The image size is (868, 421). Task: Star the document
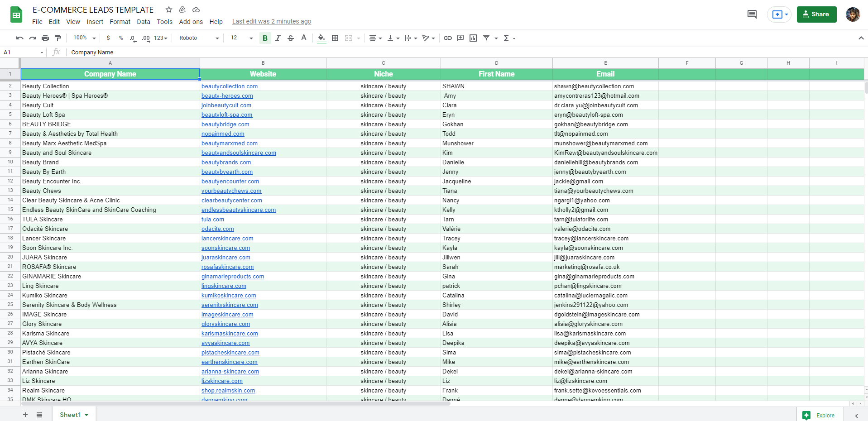click(x=169, y=10)
